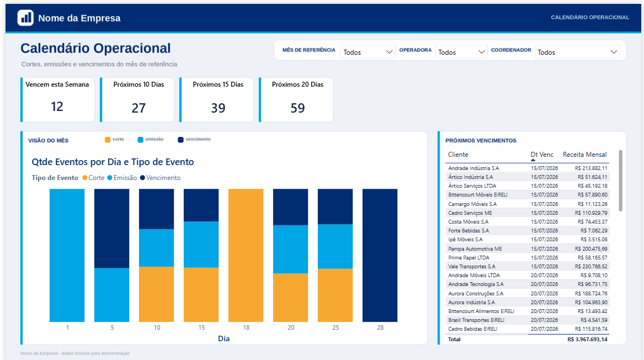Select the Próximos 20 Dias card
This screenshot has height=360, width=644.
[296, 100]
